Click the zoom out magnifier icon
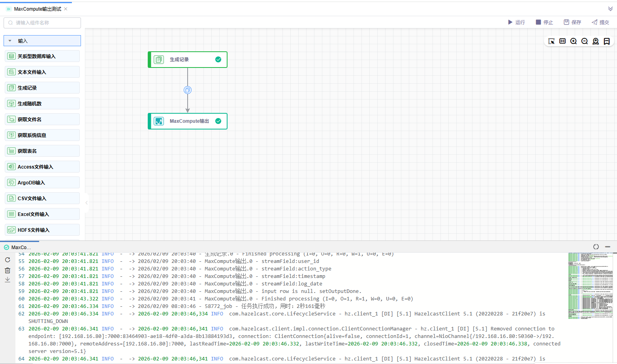This screenshot has height=364, width=617. (x=585, y=41)
